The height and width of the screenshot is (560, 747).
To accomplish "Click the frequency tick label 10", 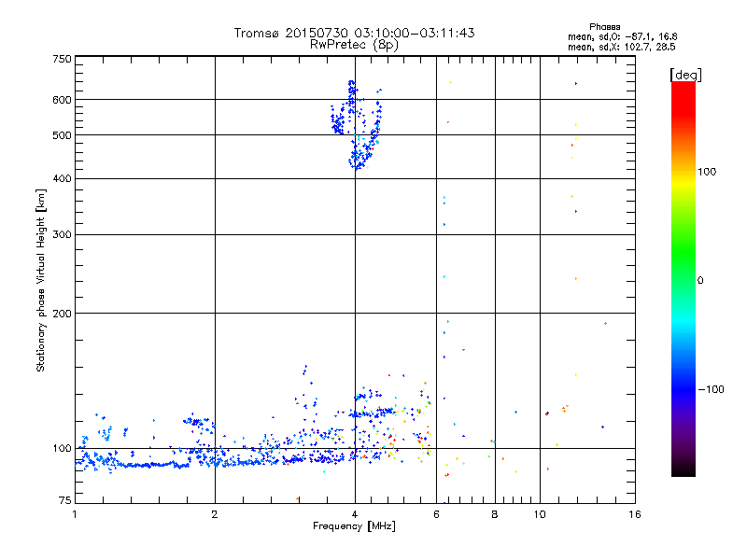I will [540, 514].
